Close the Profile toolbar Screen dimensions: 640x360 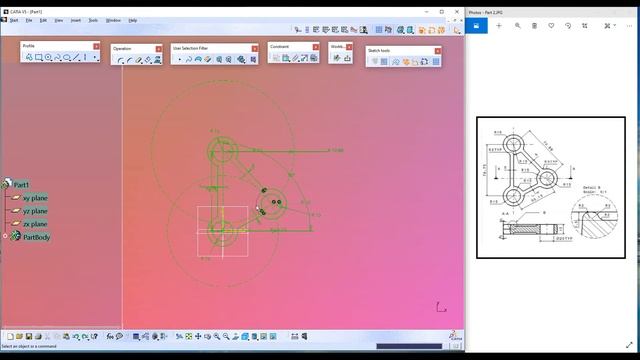click(96, 46)
